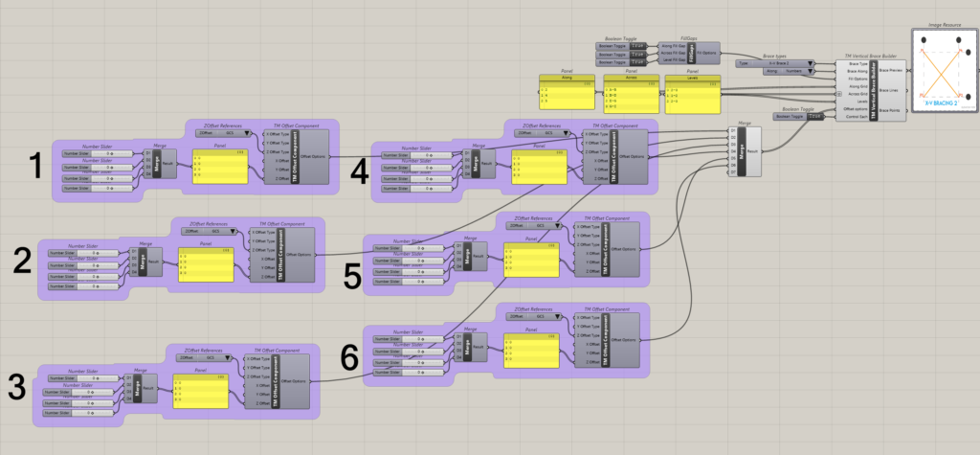Click the white Merge component feeding brace builder
Image resolution: width=980 pixels, height=455 pixels.
pos(751,151)
